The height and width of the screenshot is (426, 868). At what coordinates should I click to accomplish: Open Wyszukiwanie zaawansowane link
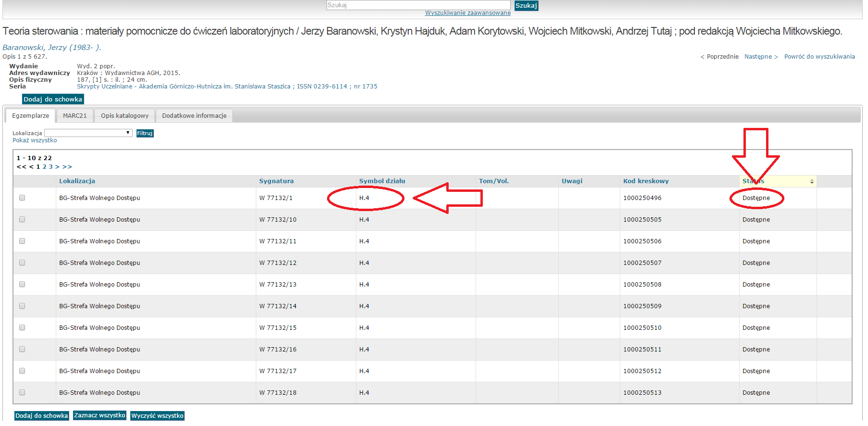467,13
